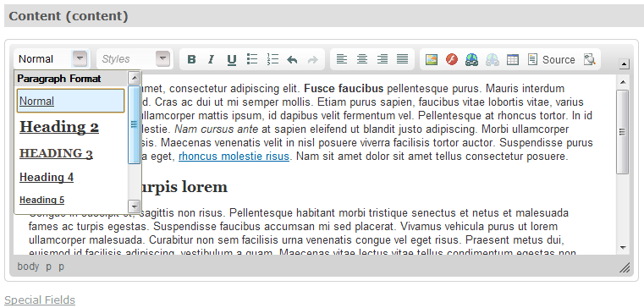Click the format list scroll-down arrow

coord(135,206)
